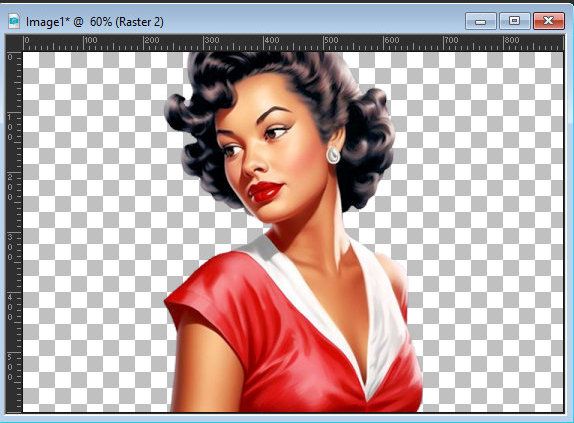Click the woman's red lips in the image

pos(265,192)
